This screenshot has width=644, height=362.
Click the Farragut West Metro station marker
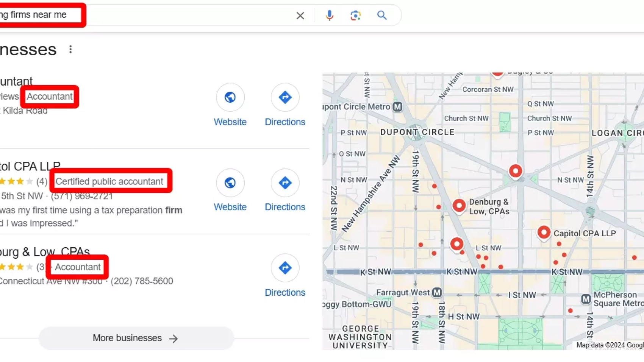tap(437, 292)
